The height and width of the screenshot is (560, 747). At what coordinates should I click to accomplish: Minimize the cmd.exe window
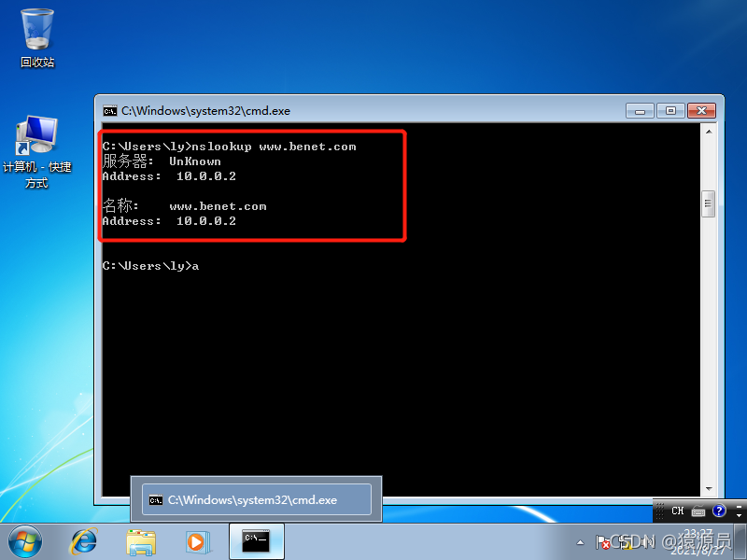coord(640,111)
